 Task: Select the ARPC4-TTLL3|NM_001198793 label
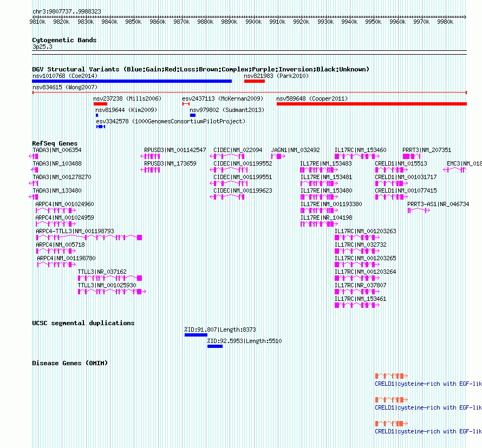[x=75, y=231]
